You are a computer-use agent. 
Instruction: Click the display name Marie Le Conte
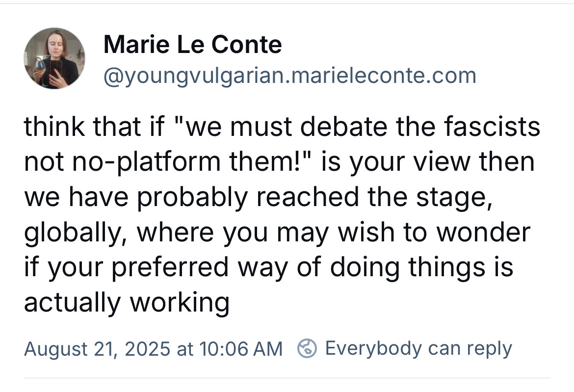pos(192,44)
